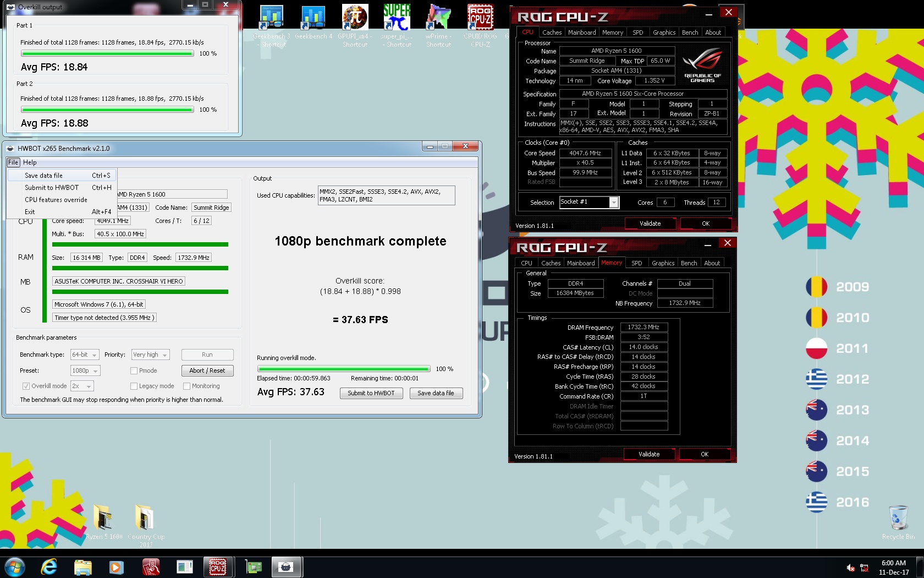
Task: Choose Submit to HWBOT menu entry
Action: coord(62,188)
